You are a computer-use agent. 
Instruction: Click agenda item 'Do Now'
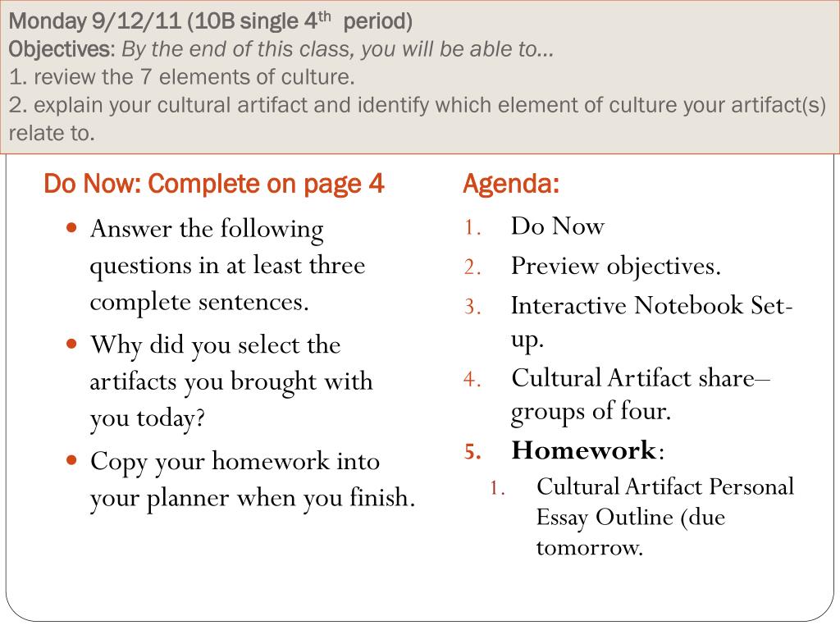tap(558, 226)
